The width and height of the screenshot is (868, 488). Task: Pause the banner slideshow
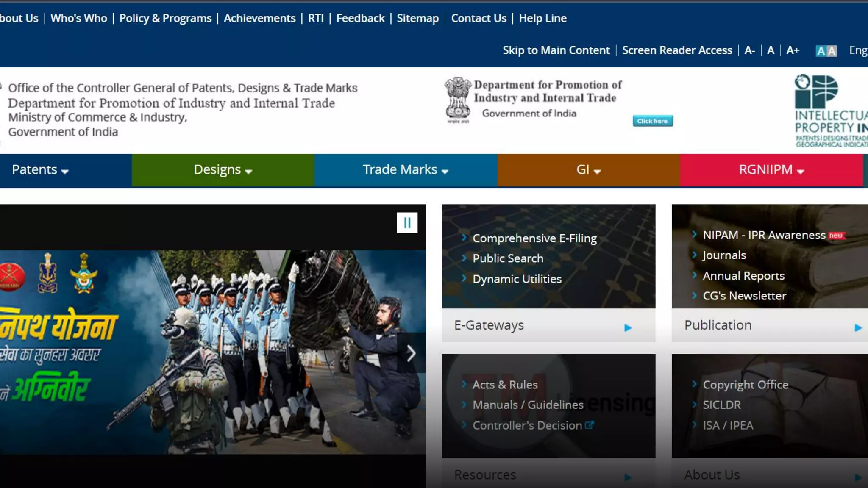click(407, 223)
